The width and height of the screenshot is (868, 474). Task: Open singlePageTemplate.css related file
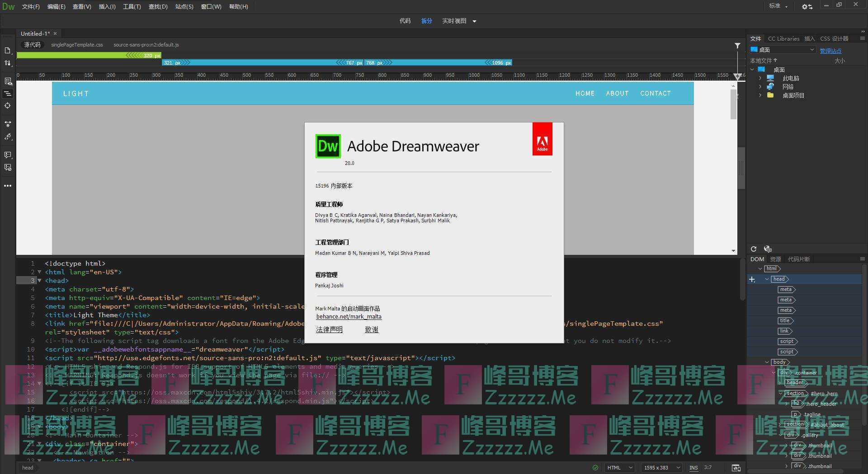(x=77, y=45)
